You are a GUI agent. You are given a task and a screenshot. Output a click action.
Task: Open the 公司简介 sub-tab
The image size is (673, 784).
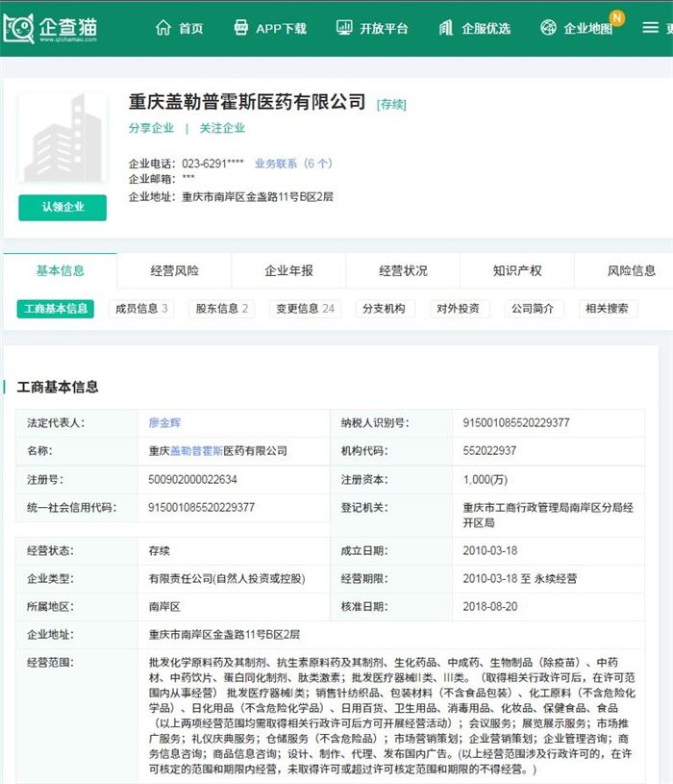point(533,309)
